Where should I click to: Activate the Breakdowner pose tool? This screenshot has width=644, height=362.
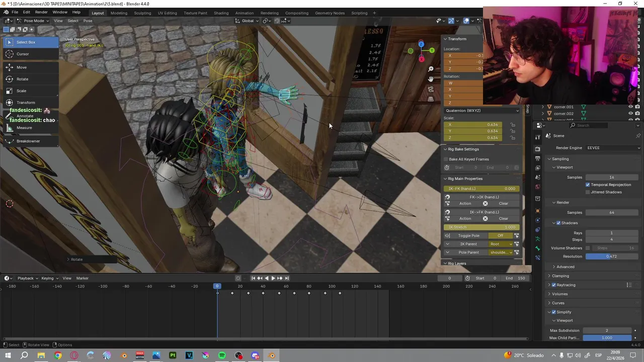pyautogui.click(x=30, y=141)
